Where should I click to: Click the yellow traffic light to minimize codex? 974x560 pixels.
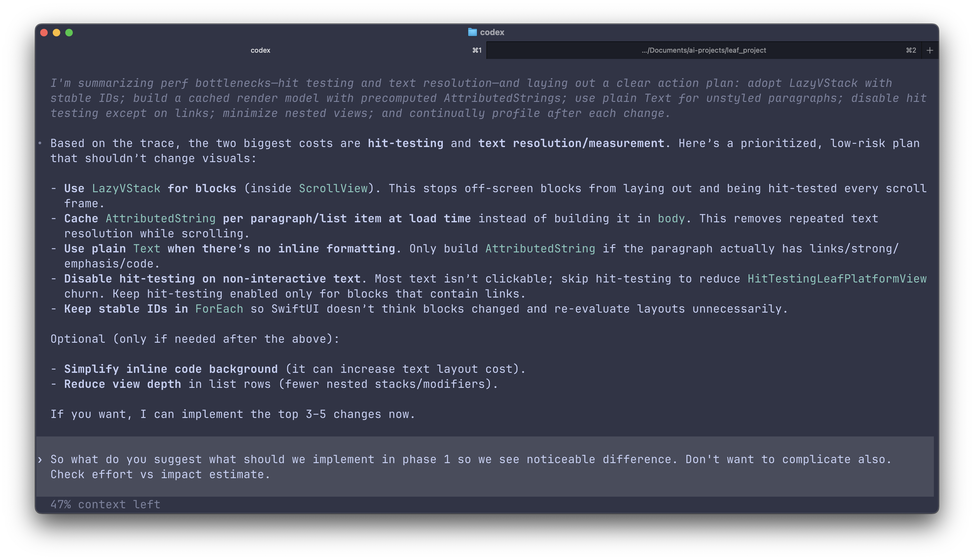click(56, 33)
